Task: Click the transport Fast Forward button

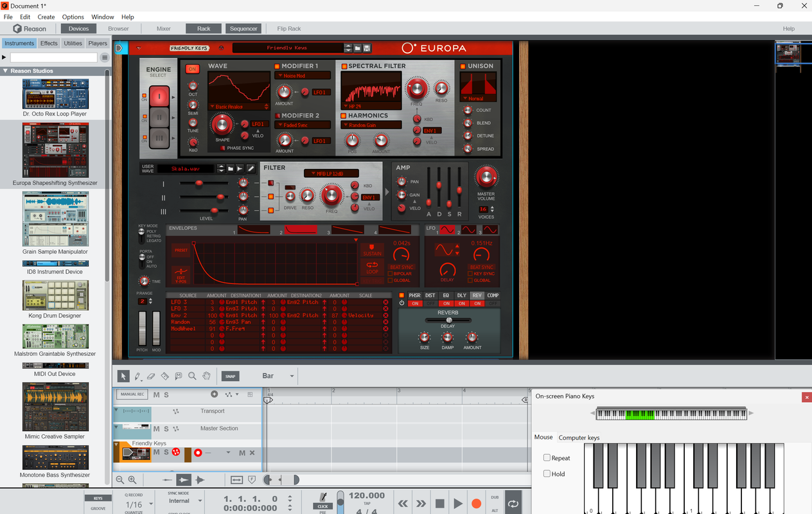Action: tap(421, 504)
